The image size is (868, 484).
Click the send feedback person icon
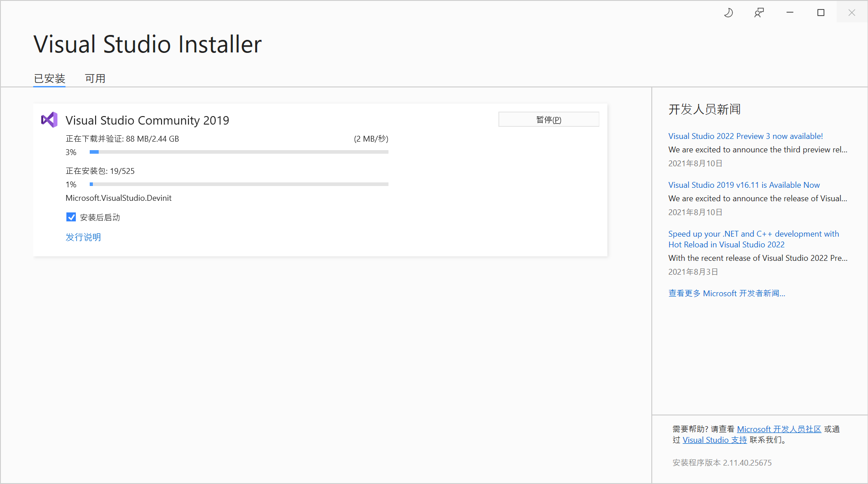[x=759, y=13]
